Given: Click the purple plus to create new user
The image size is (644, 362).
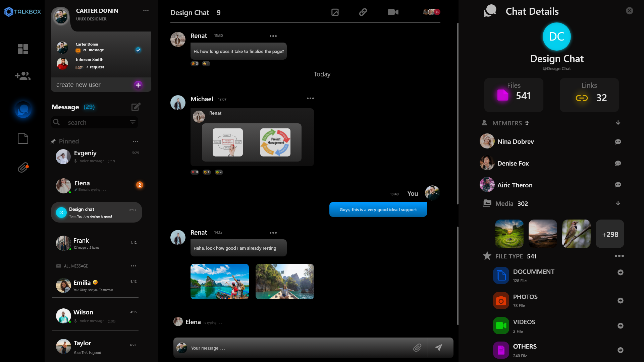Looking at the screenshot, I should tap(138, 85).
